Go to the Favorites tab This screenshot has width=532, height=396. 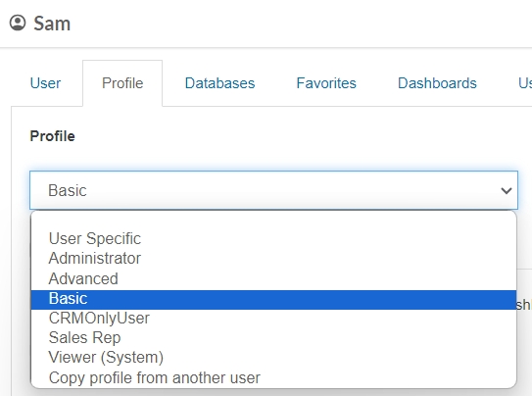326,83
